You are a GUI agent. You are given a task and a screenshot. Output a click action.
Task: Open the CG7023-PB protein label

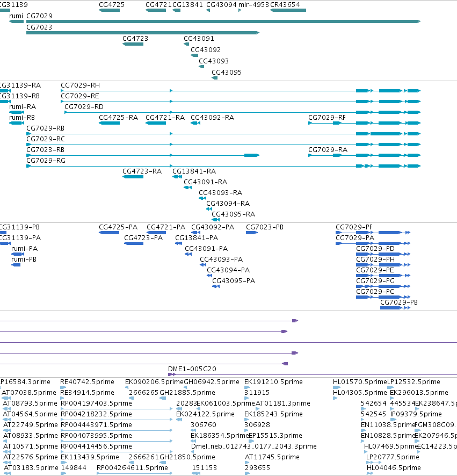click(x=265, y=227)
